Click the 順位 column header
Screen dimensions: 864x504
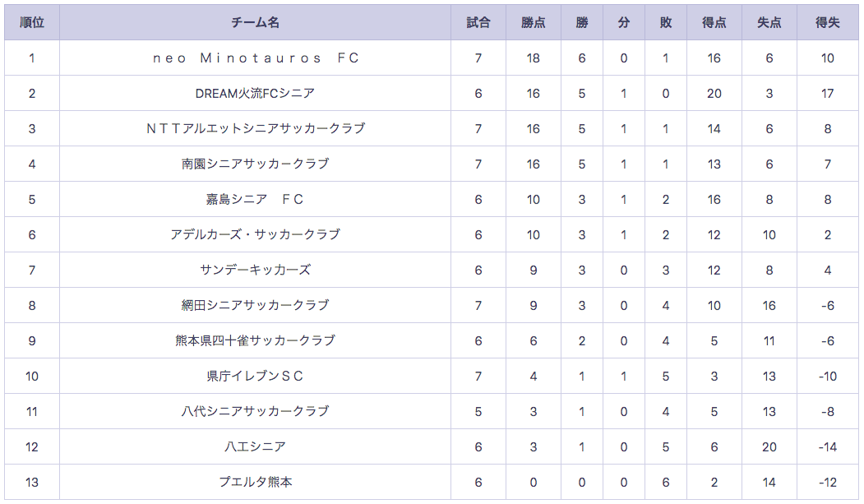click(32, 22)
